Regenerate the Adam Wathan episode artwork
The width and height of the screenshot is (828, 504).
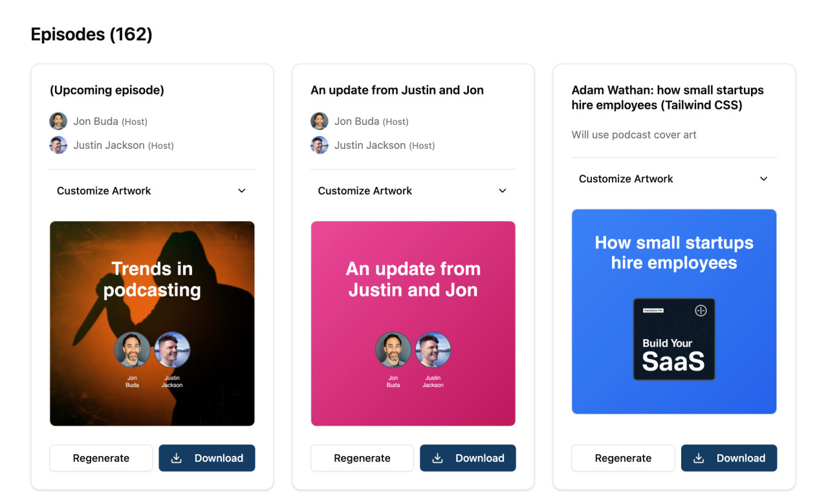(623, 458)
